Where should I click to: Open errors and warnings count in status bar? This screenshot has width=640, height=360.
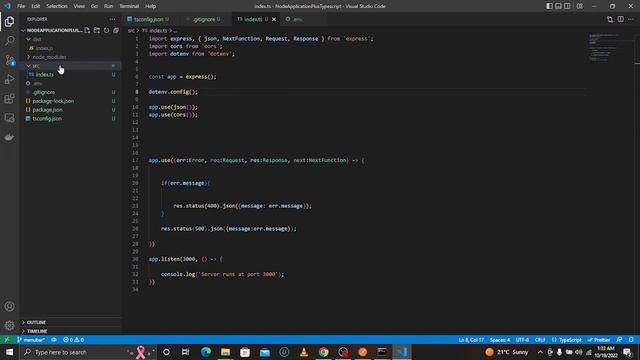coord(73,340)
